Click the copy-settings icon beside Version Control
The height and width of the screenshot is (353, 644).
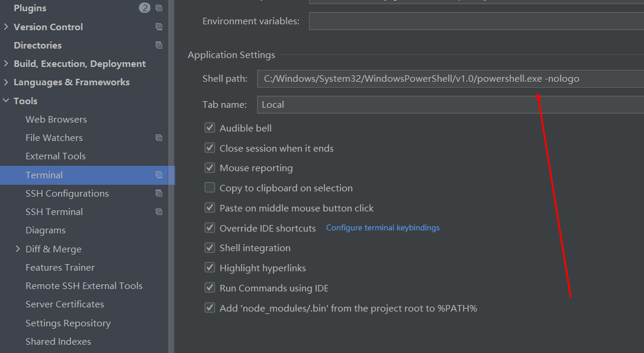pyautogui.click(x=158, y=27)
